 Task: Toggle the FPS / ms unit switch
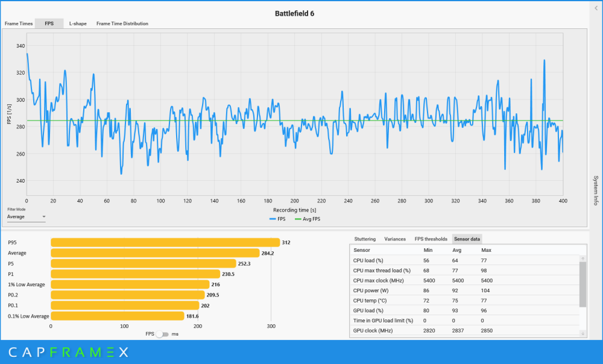162,334
